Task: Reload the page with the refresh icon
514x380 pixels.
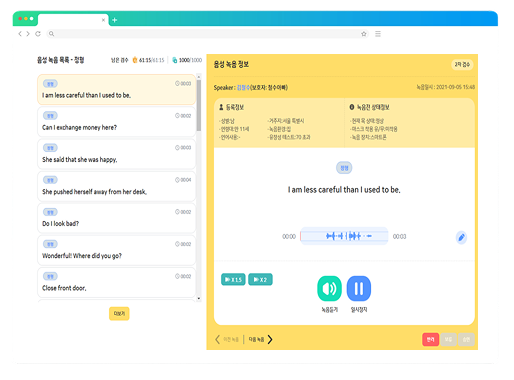Action: [x=38, y=34]
